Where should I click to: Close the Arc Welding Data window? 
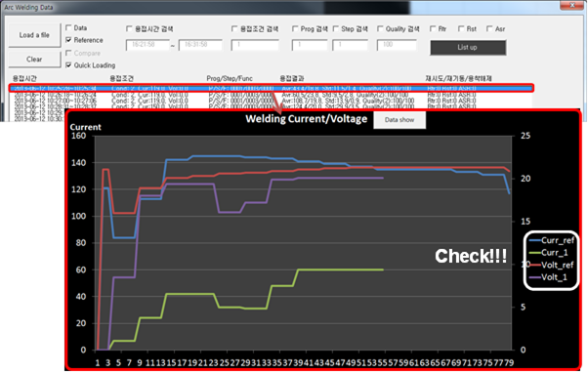click(572, 5)
